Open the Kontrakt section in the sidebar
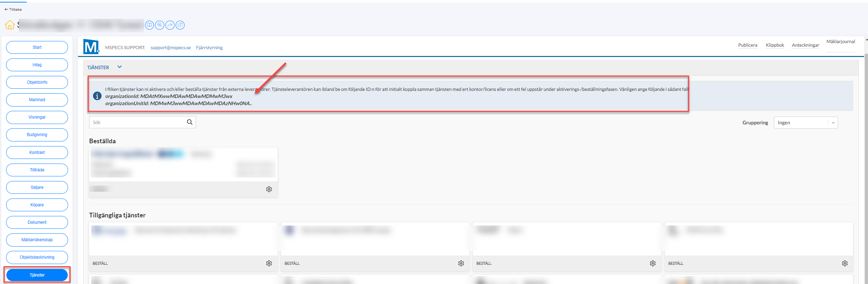This screenshot has height=284, width=868. coord(37,153)
